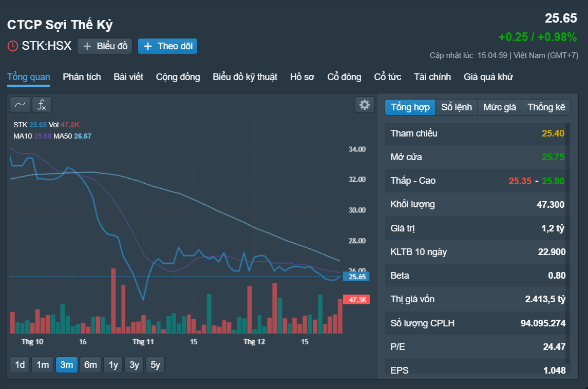Open chart settings gear icon
This screenshot has height=389, width=588.
(365, 105)
